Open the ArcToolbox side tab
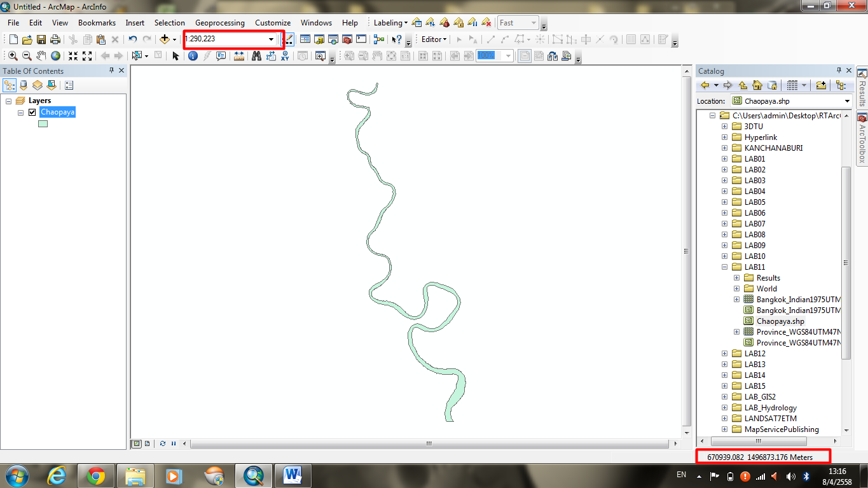Screen dimensions: 868x488 (x=862, y=139)
